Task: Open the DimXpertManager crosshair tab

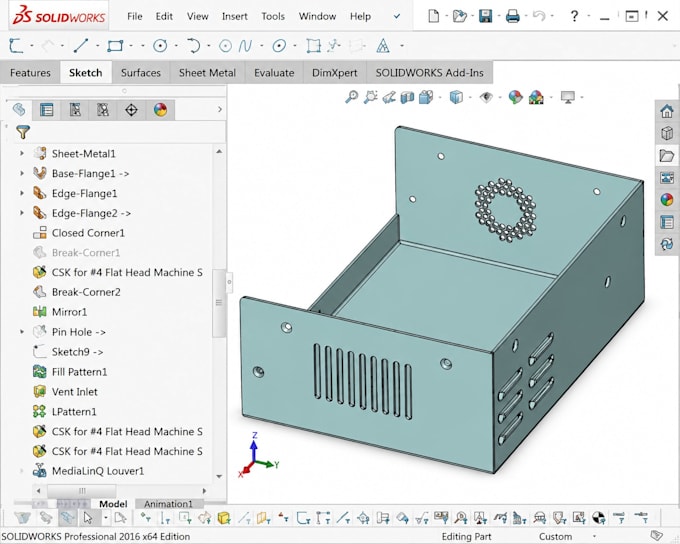Action: coord(131,110)
